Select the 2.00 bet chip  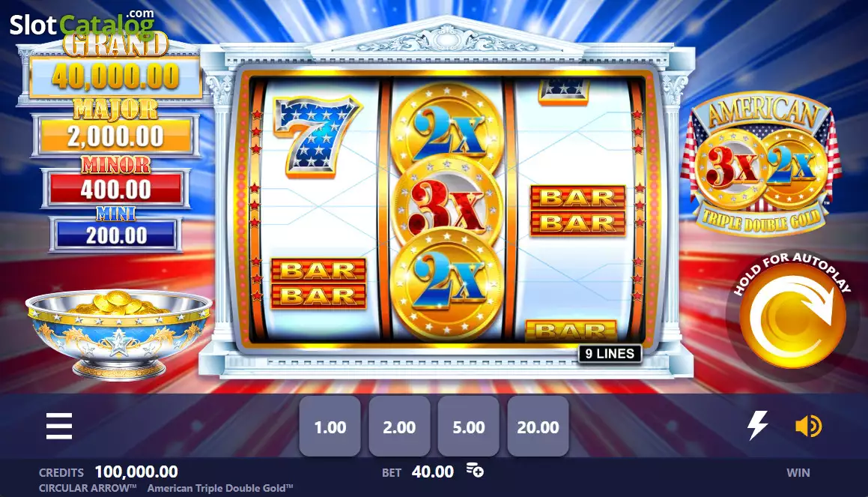pyautogui.click(x=399, y=426)
